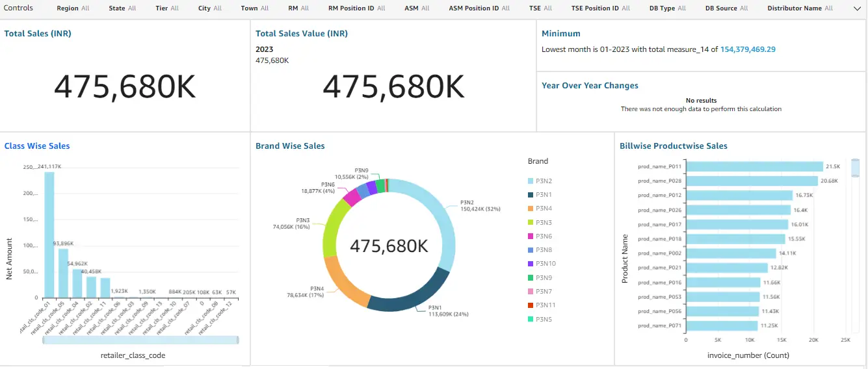Viewport: 868px width, 369px height.
Task: Select the prod_name_P071 bar
Action: [722, 325]
